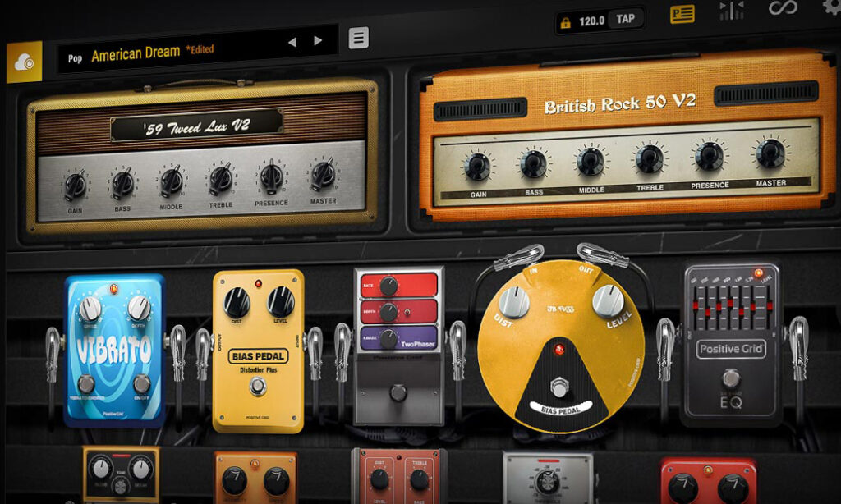The width and height of the screenshot is (841, 504).
Task: Click the TwoPhaser feedback knob
Action: 388,338
